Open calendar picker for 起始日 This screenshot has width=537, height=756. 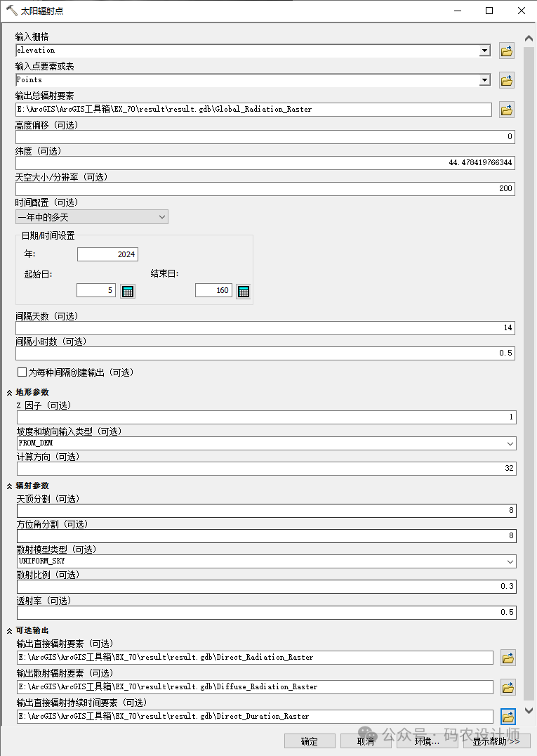point(127,291)
